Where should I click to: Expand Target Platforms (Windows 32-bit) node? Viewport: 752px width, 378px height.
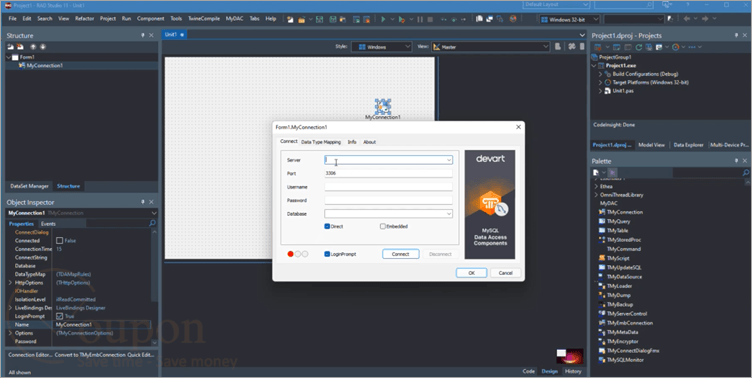pos(600,83)
